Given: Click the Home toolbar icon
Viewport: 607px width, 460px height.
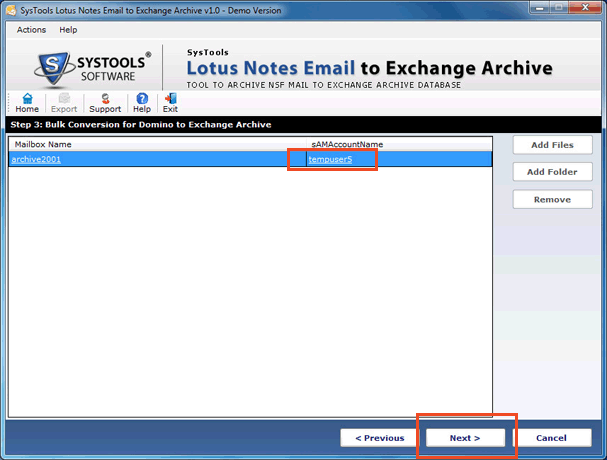Looking at the screenshot, I should 27,103.
